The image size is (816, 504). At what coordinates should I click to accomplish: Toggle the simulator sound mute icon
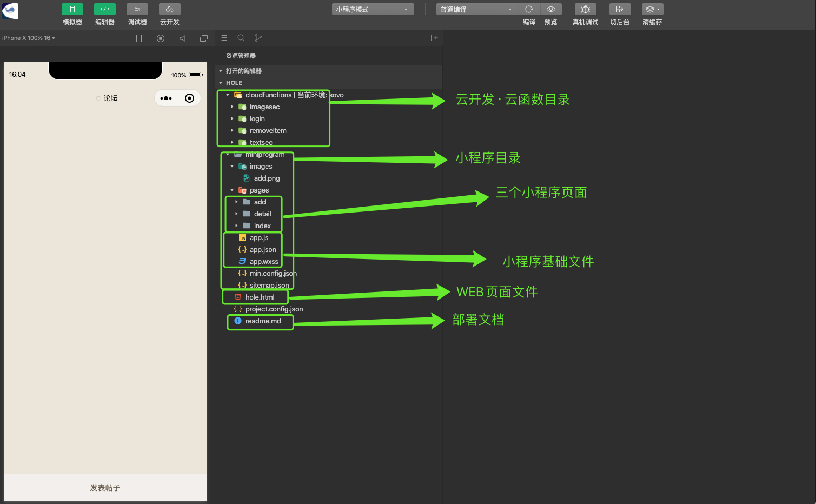[x=182, y=38]
